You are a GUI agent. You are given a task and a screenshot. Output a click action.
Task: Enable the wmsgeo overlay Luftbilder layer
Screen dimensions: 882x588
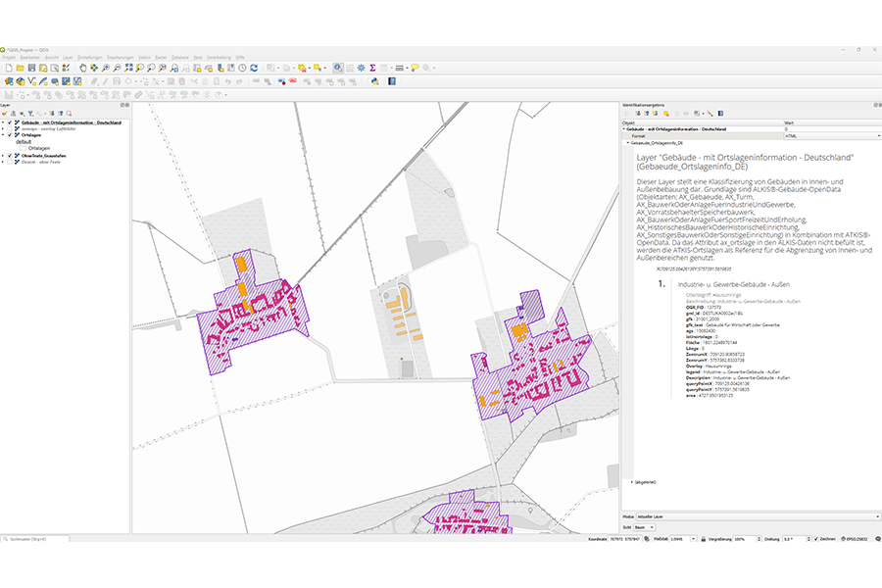click(x=10, y=129)
